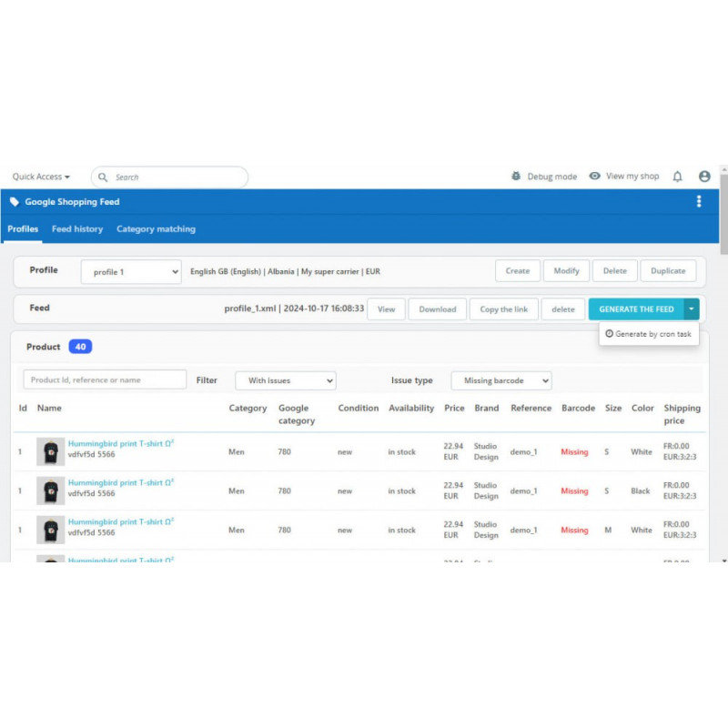This screenshot has height=728, width=728.
Task: Click the Google Shopping Feed tag icon
Action: 15,202
